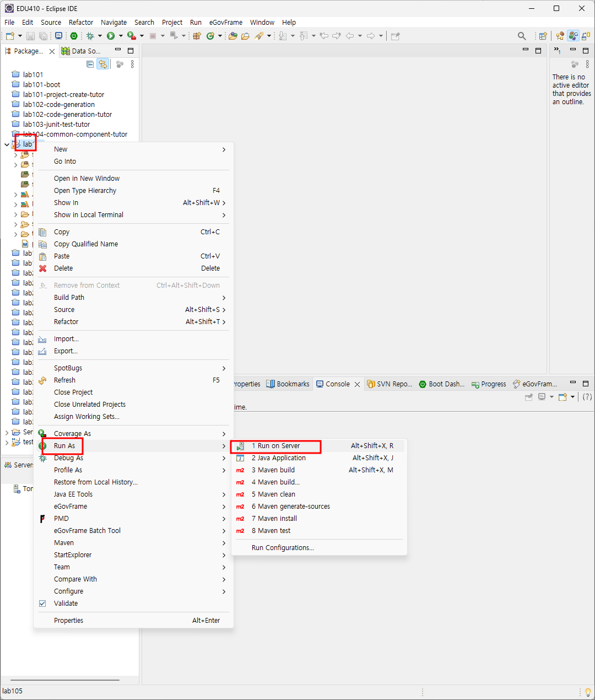Viewport: 595px width, 700px height.
Task: Switch to the SVN Repo tab
Action: pyautogui.click(x=390, y=384)
